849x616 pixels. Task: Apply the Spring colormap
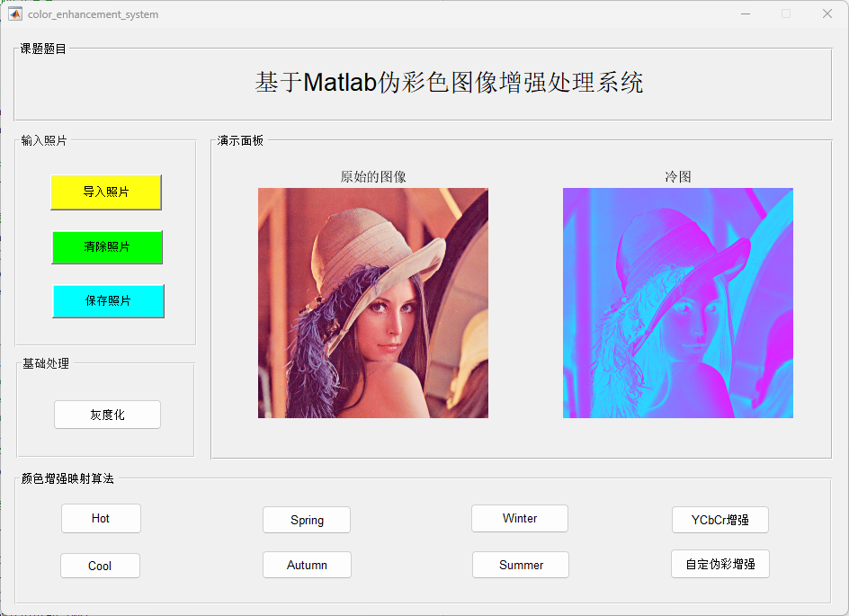click(307, 520)
